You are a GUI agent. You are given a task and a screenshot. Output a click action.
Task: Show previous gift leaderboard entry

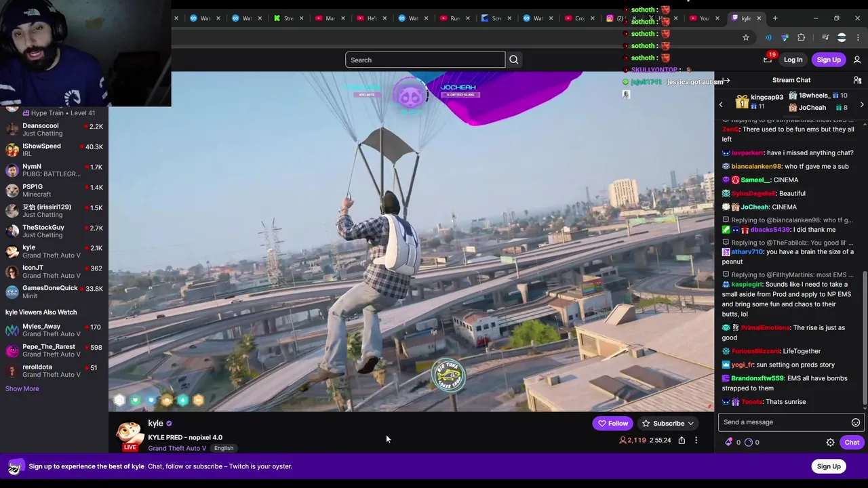click(721, 104)
